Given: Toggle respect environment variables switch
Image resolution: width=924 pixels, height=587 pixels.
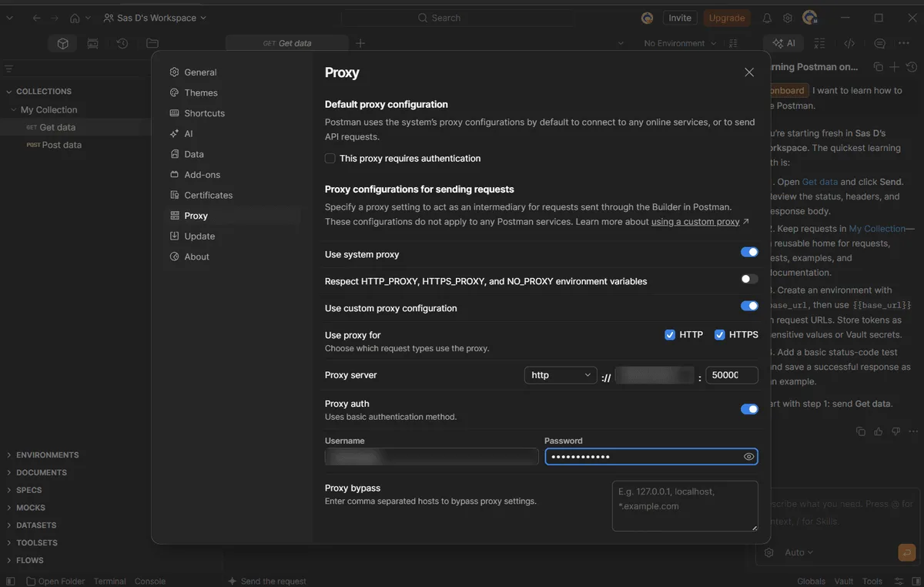Looking at the screenshot, I should pyautogui.click(x=749, y=279).
